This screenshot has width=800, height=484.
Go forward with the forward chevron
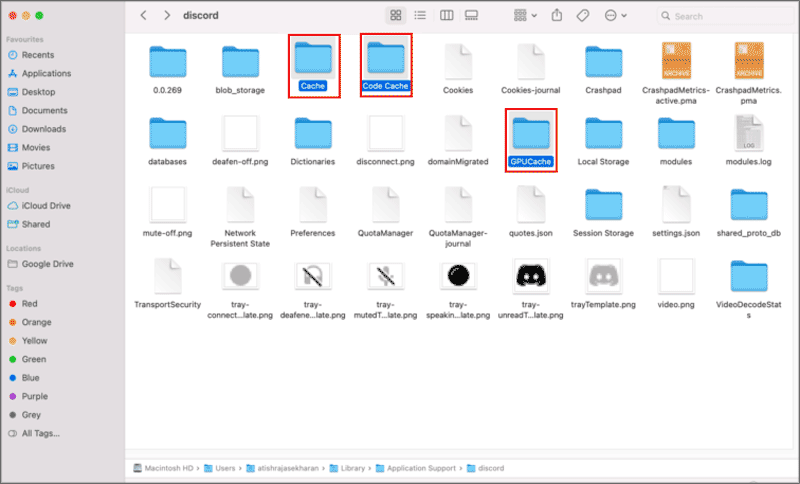[167, 15]
